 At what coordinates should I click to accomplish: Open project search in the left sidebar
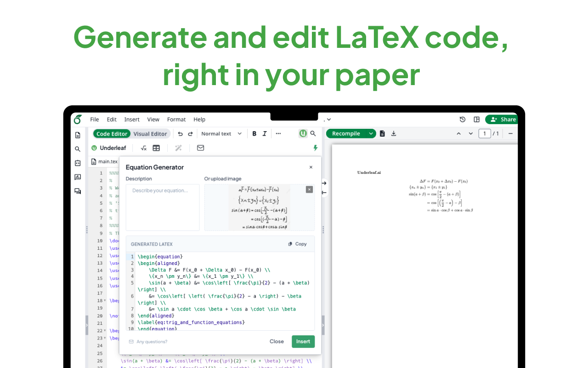78,149
